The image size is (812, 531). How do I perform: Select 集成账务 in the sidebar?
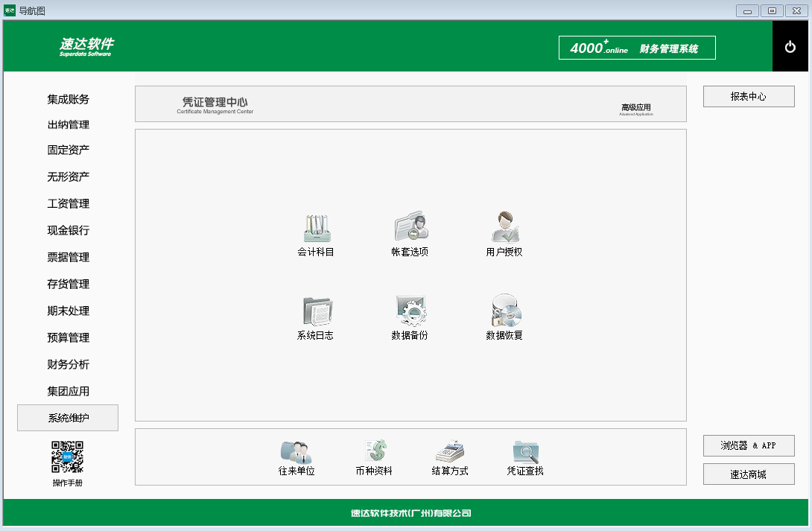tap(68, 98)
